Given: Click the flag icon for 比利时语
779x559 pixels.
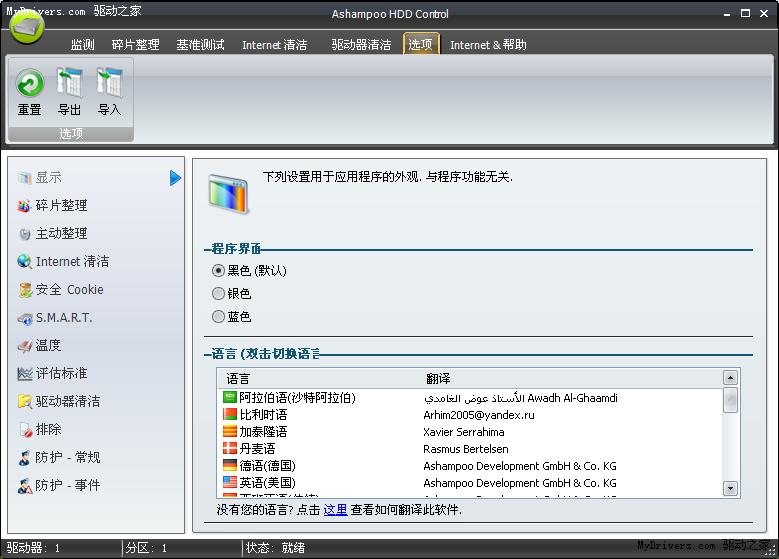Looking at the screenshot, I should click(230, 414).
